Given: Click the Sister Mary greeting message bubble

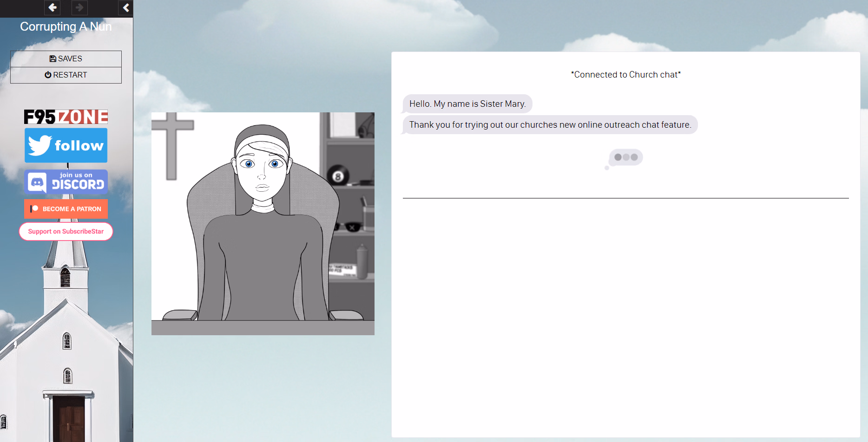Looking at the screenshot, I should click(467, 104).
